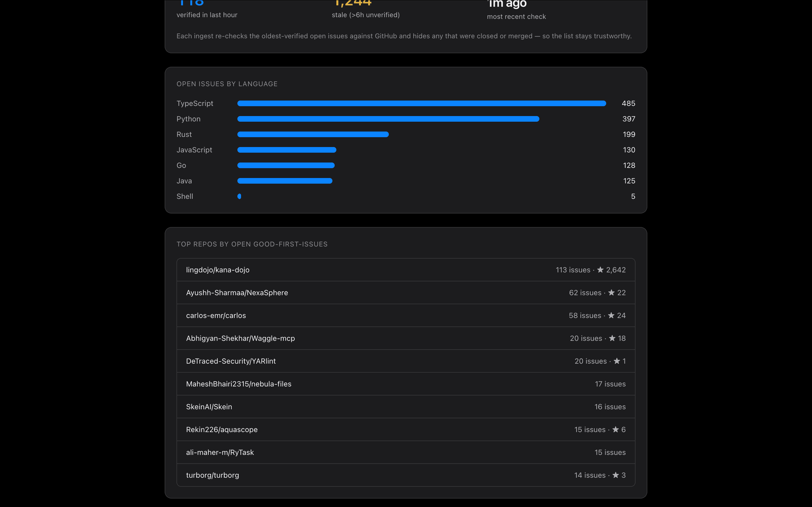Click ali-maher-m/RyTask repo entry

point(406,452)
